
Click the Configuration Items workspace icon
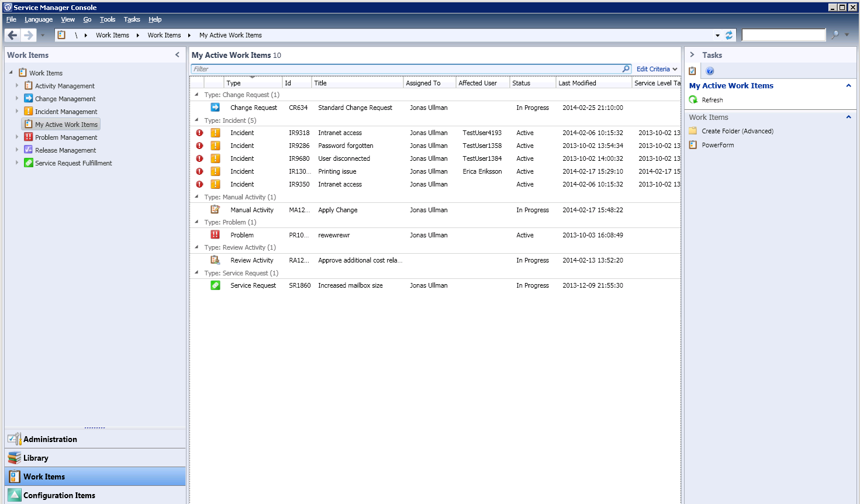[x=15, y=495]
